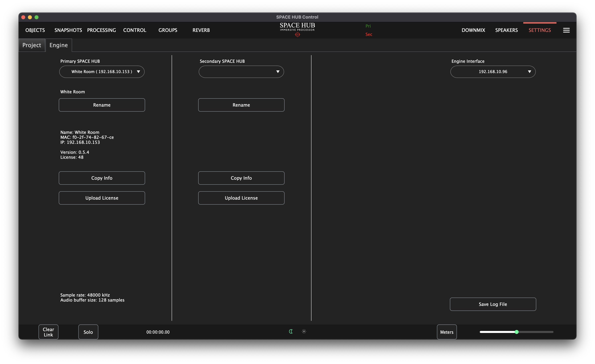This screenshot has width=595, height=364.
Task: Click the Name: White Room info line
Action: click(80, 132)
